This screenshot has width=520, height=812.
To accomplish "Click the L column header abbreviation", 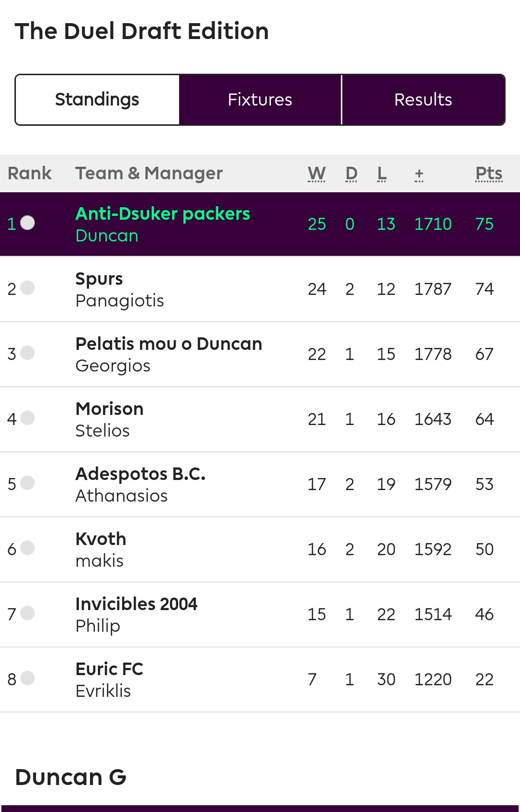I will (382, 173).
